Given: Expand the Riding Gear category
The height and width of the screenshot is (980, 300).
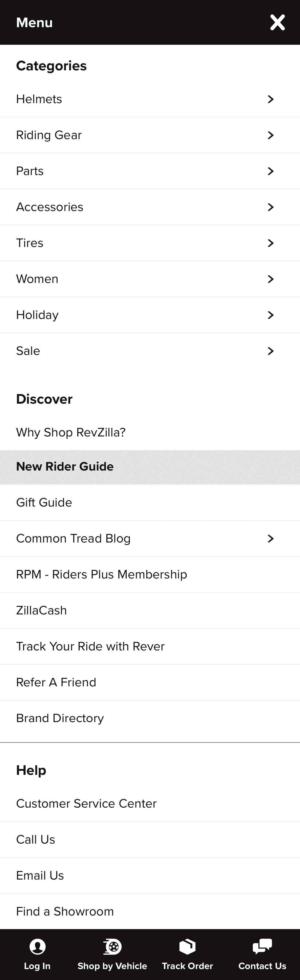Looking at the screenshot, I should point(270,135).
